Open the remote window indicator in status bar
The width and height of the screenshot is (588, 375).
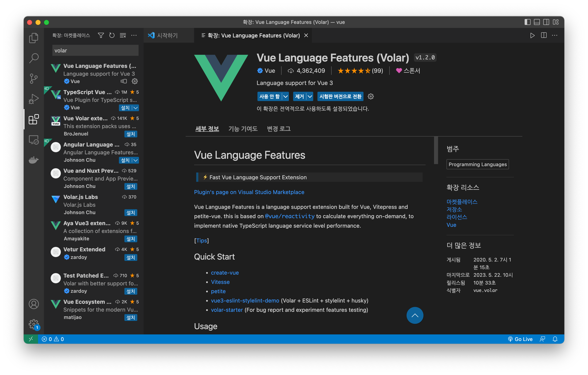pos(31,339)
